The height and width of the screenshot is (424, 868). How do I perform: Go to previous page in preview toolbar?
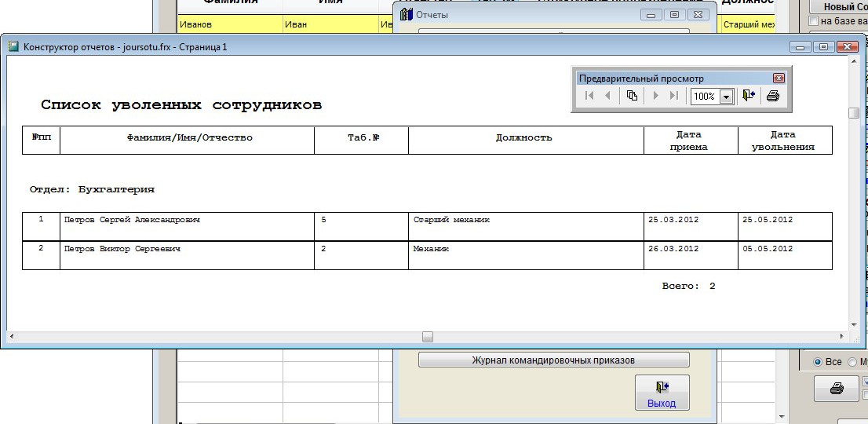point(607,96)
